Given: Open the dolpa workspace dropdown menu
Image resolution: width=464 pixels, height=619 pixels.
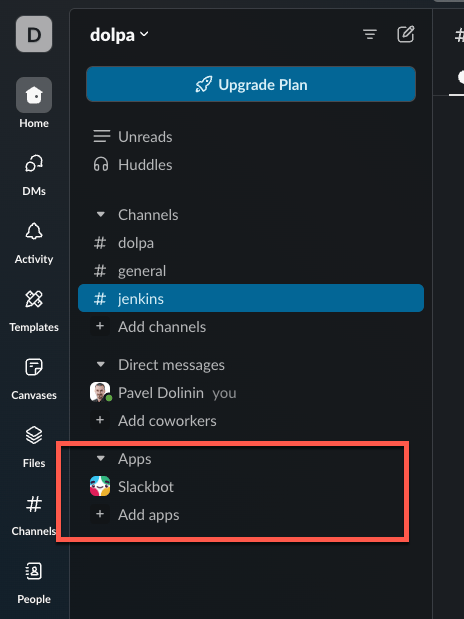Looking at the screenshot, I should [119, 35].
